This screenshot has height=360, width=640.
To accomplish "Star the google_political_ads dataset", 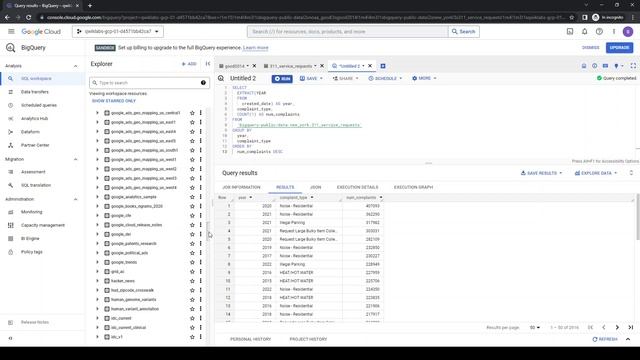I will [192, 253].
